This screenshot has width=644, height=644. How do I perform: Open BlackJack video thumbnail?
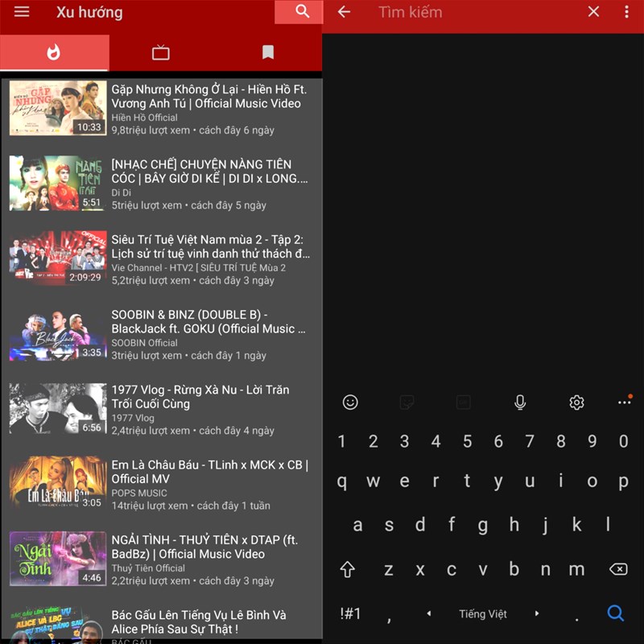(x=58, y=333)
